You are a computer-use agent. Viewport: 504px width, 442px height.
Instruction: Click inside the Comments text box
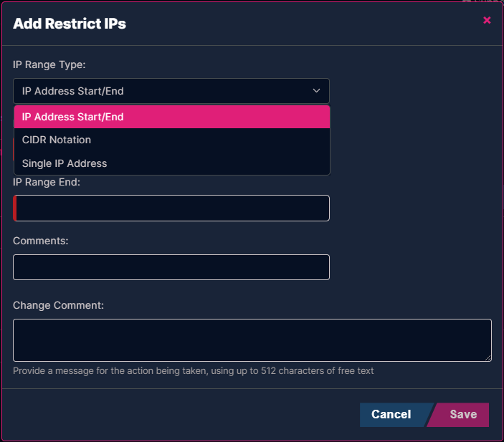click(x=171, y=267)
